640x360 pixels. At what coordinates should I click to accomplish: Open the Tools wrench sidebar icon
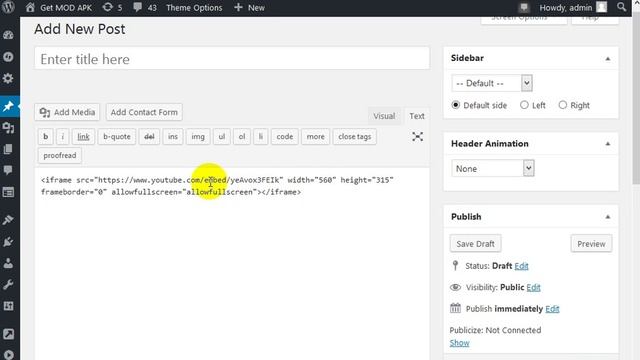click(x=8, y=284)
